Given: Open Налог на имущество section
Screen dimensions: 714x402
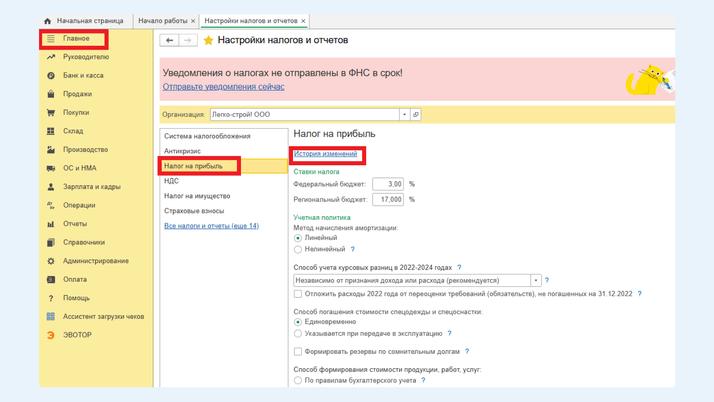Looking at the screenshot, I should pyautogui.click(x=197, y=196).
